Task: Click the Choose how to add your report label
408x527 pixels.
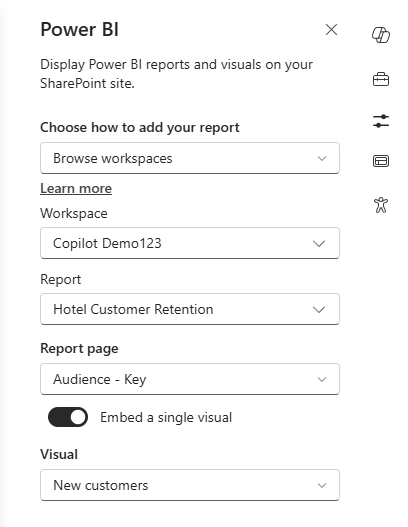Action: 140,128
